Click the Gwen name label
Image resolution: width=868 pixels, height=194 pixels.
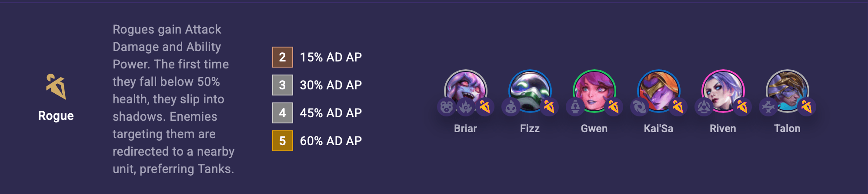[x=594, y=129]
